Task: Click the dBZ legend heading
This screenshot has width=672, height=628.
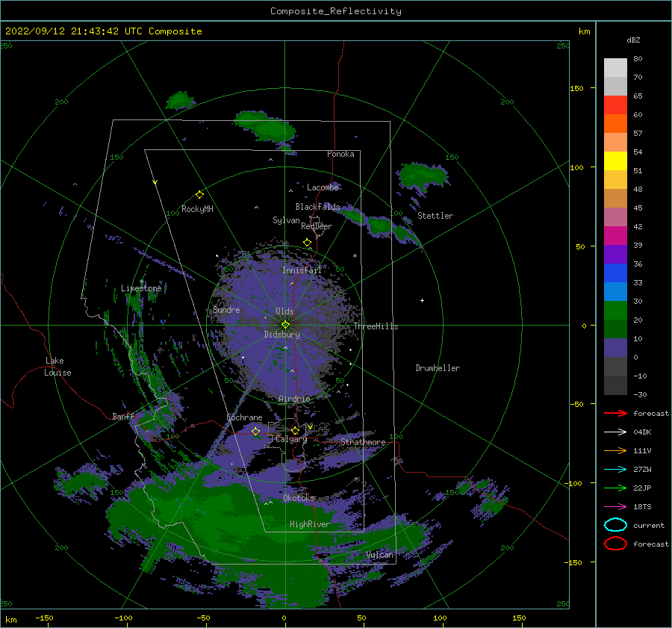Action: tap(633, 40)
